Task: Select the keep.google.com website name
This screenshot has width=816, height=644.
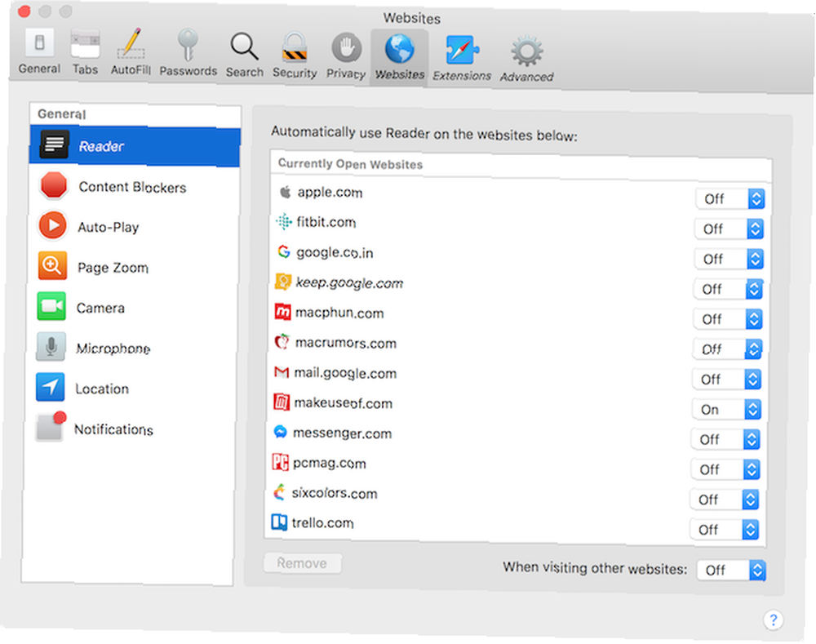Action: pos(349,282)
